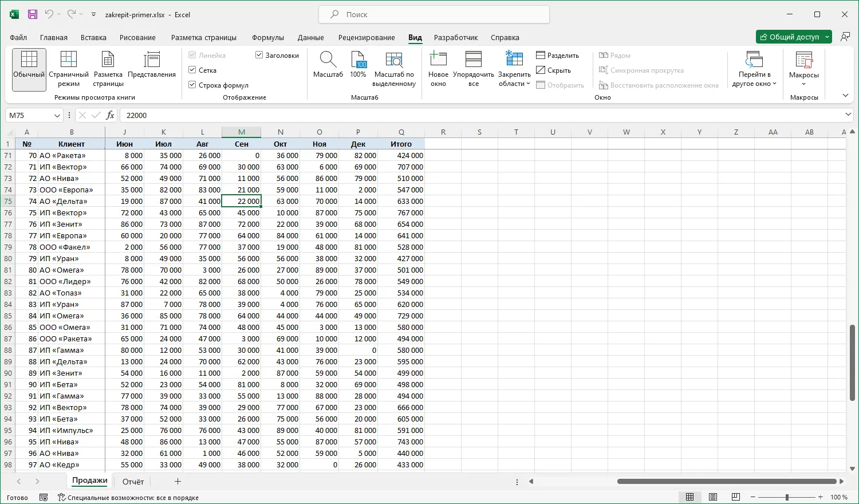Screen dimensions: 859x504
Task: Click the macro recording icon in status bar
Action: click(44, 498)
